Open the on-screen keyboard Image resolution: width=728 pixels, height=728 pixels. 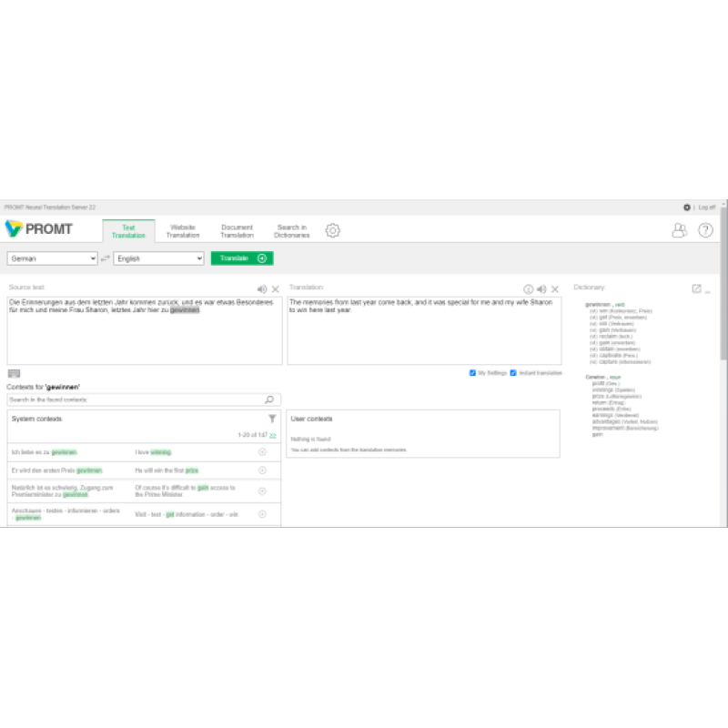(x=14, y=374)
